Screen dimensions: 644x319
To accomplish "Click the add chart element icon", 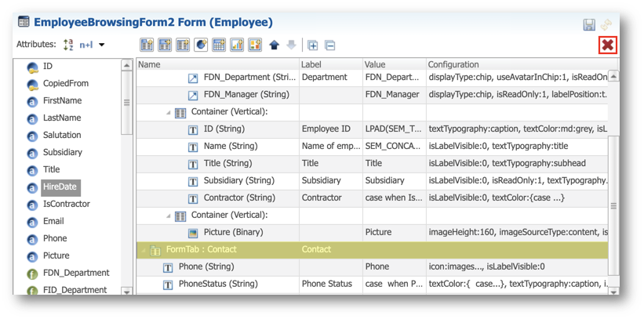I will pos(237,45).
